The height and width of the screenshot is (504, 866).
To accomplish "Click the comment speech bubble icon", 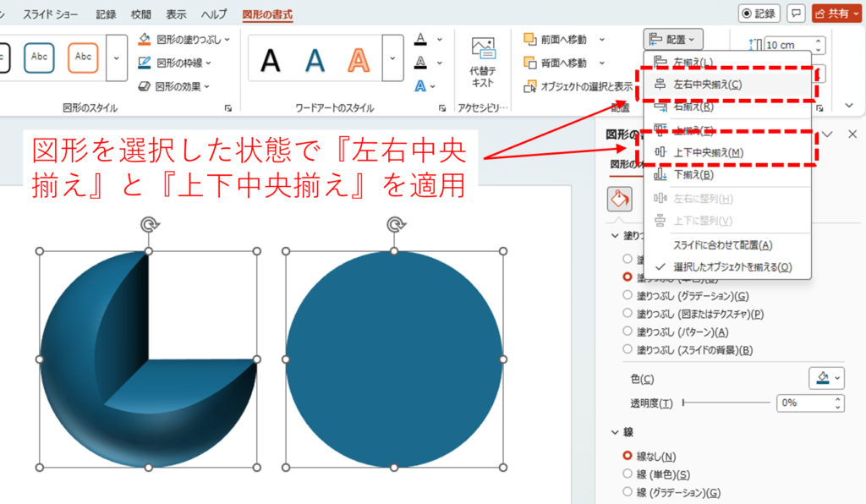I will [x=795, y=14].
